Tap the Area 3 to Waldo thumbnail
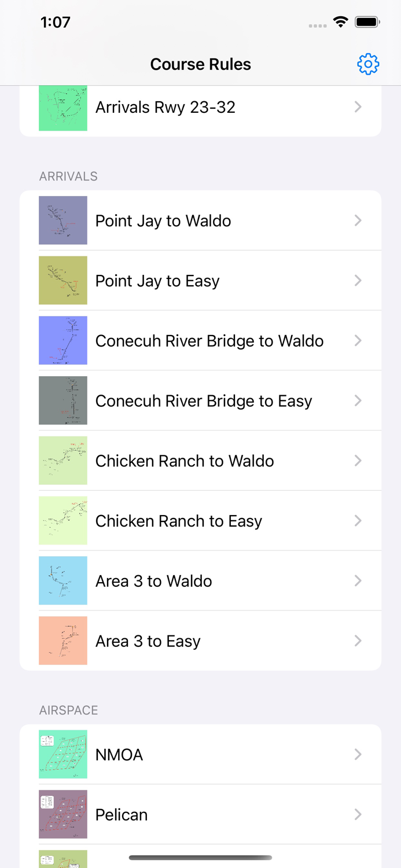The height and width of the screenshot is (868, 401). pyautogui.click(x=63, y=581)
